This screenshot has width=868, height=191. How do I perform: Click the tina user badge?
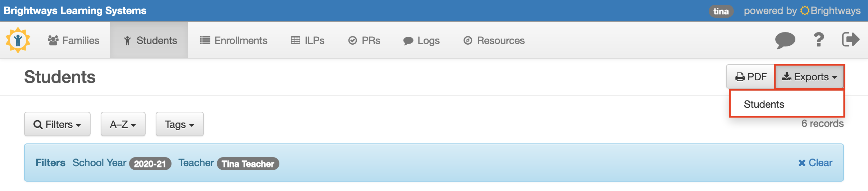coord(721,11)
